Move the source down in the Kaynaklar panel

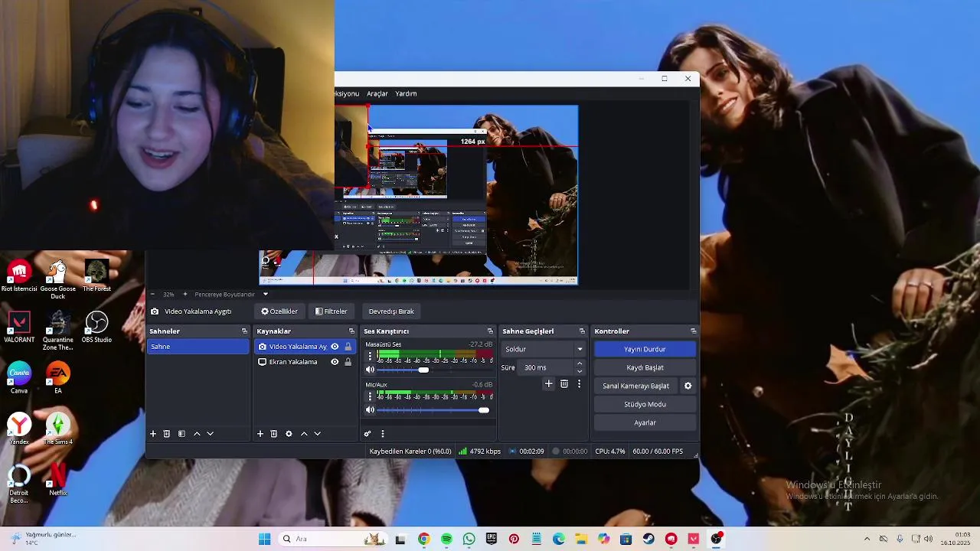coord(318,434)
